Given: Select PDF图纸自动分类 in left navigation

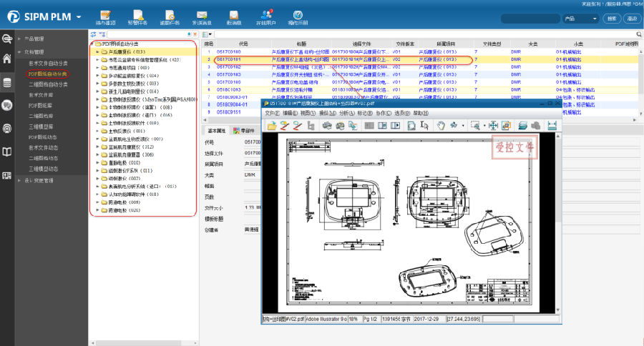Looking at the screenshot, I should click(x=47, y=73).
